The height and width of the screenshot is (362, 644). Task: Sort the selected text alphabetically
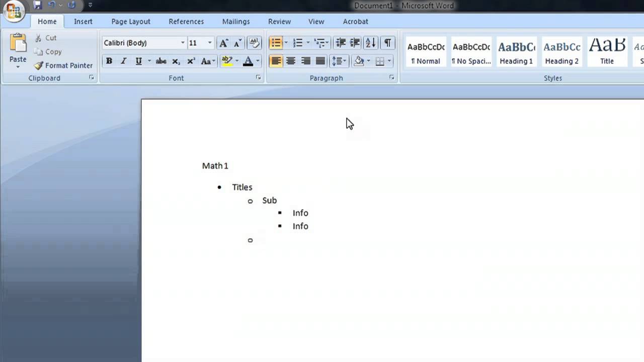(x=370, y=43)
